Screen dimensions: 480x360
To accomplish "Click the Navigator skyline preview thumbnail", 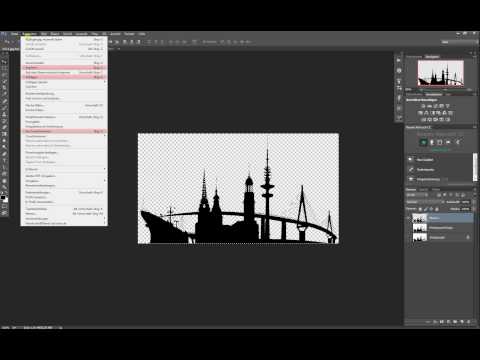I will point(441,74).
